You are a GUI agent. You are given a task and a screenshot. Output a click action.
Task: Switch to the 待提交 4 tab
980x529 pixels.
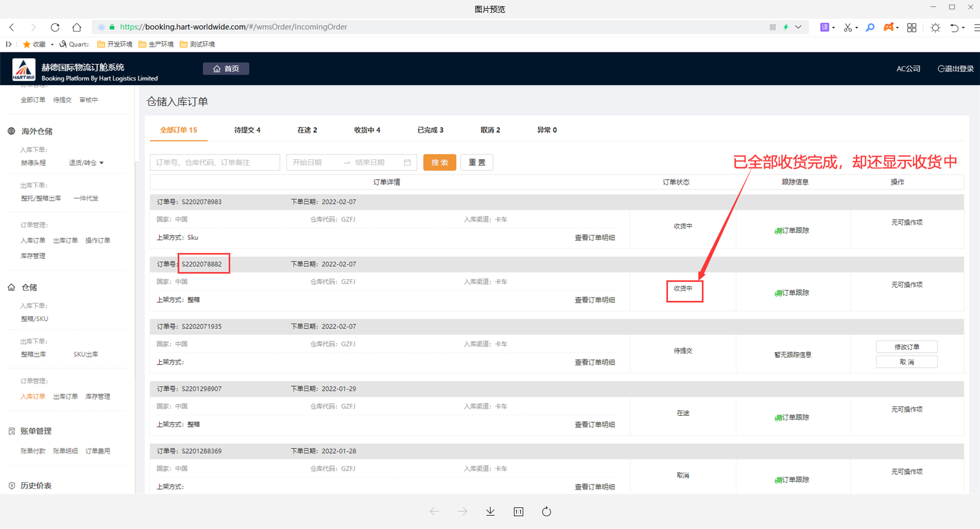point(247,130)
